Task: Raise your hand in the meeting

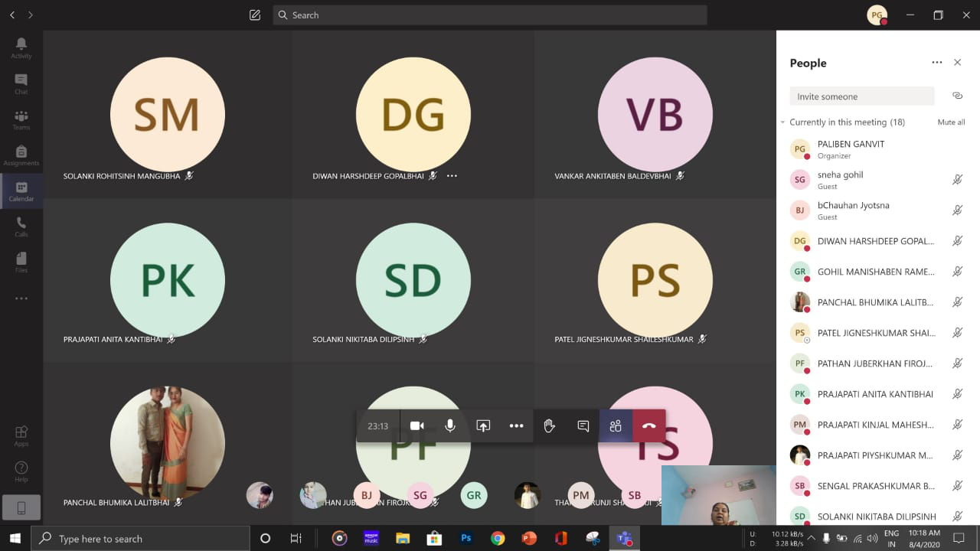Action: tap(549, 426)
